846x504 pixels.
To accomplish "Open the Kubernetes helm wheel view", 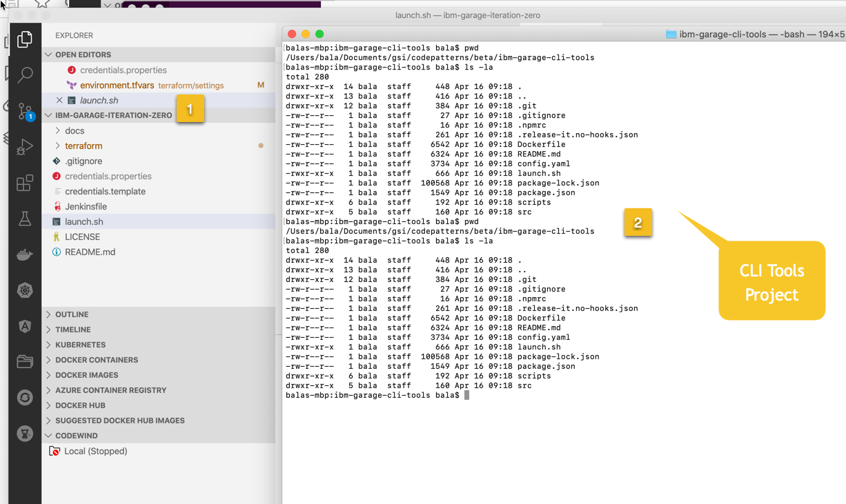I will pos(25,290).
